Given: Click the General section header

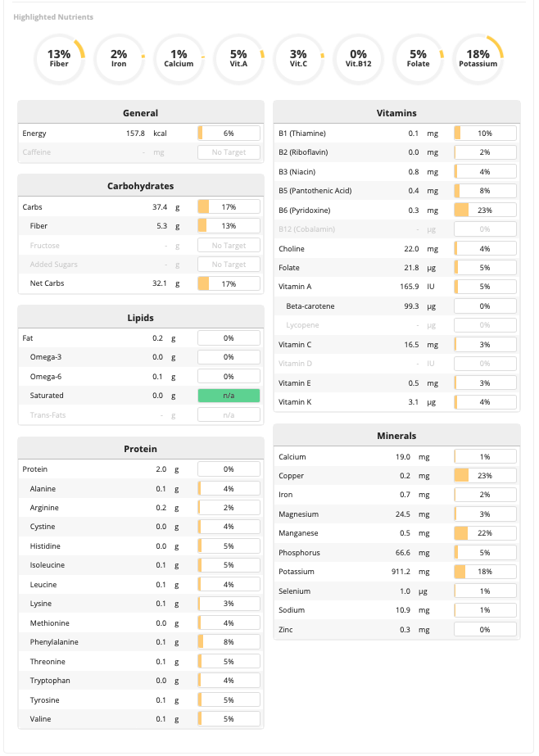Looking at the screenshot, I should click(x=140, y=113).
